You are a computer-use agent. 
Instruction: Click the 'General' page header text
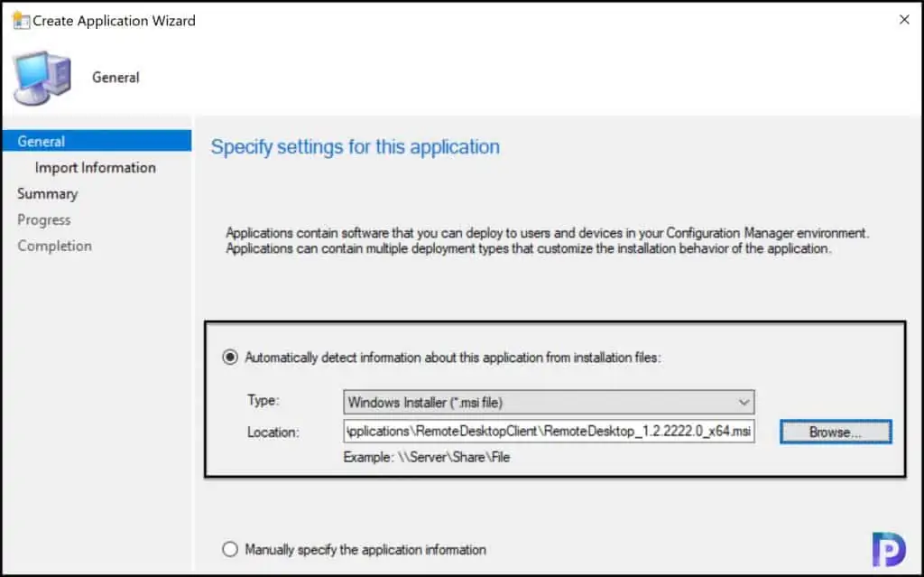click(x=115, y=78)
